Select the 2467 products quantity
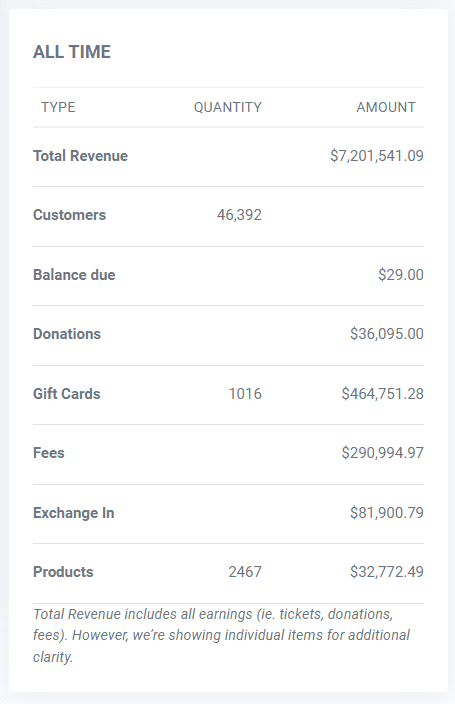This screenshot has width=455, height=704. pos(245,572)
